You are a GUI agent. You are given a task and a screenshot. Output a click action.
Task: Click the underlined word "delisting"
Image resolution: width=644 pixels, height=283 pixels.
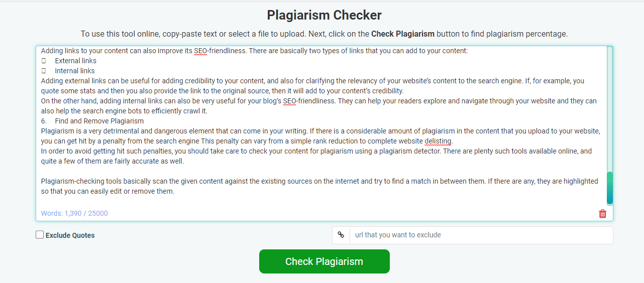[x=438, y=141]
